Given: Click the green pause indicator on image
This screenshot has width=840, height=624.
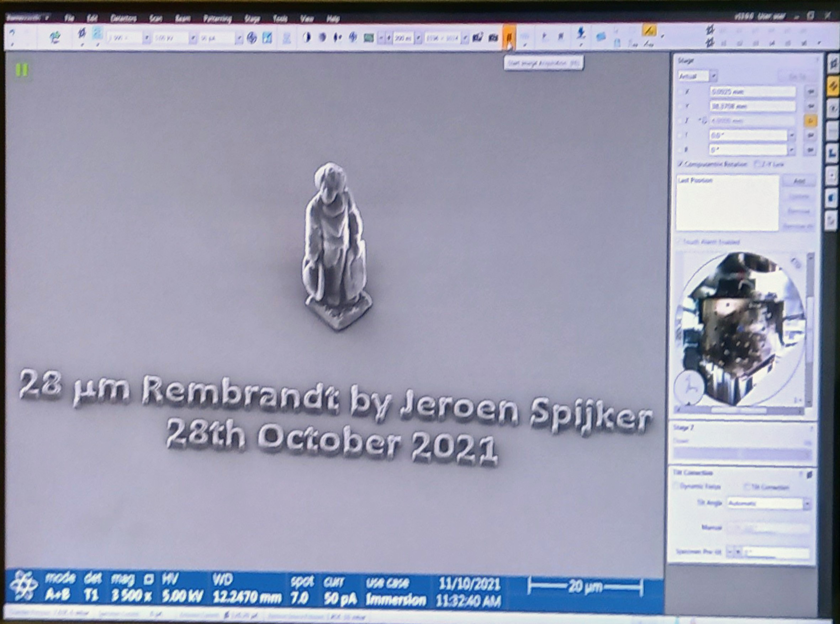Looking at the screenshot, I should tap(22, 70).
